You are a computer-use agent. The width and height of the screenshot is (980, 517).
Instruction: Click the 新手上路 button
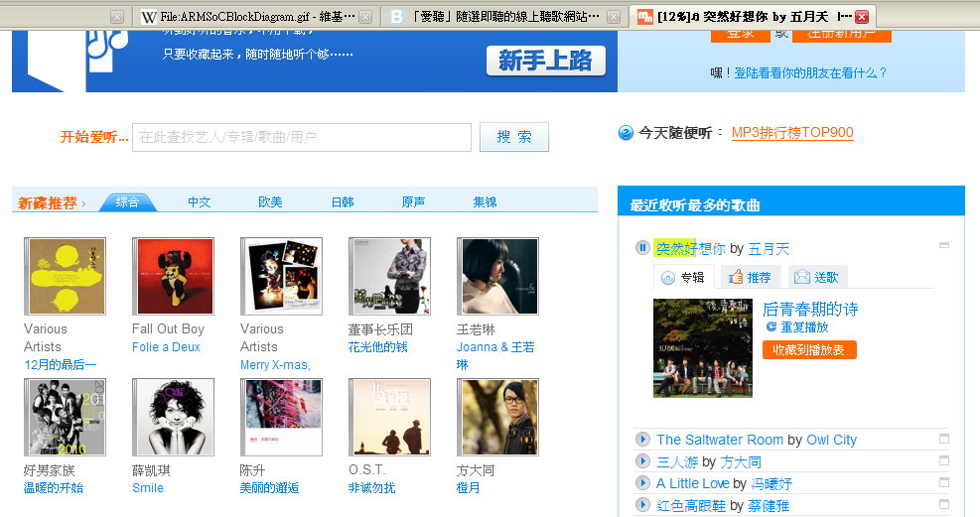point(546,61)
